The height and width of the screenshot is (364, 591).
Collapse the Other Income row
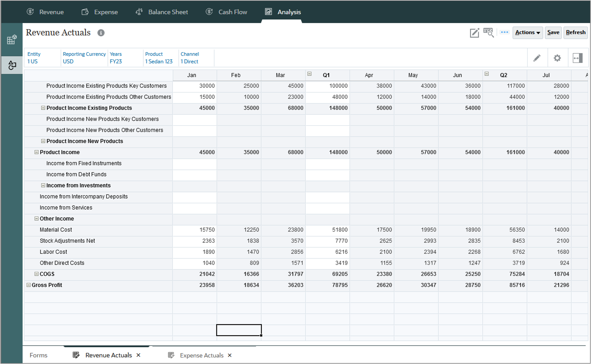(36, 219)
